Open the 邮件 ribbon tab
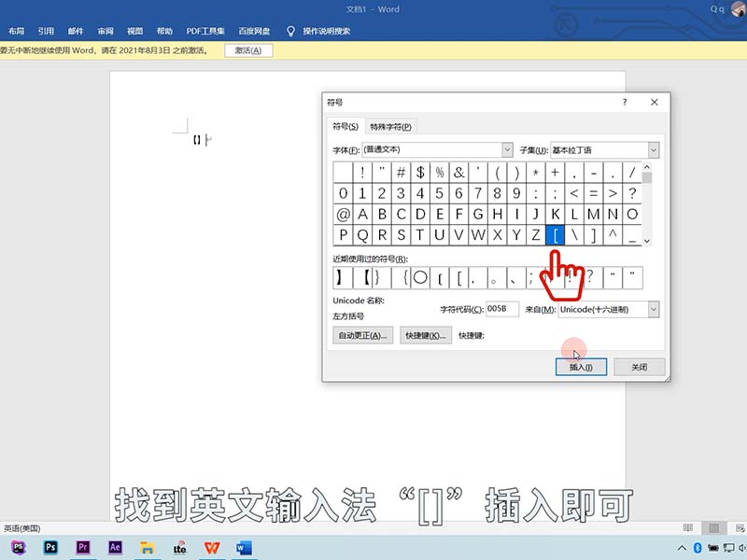Viewport: 747px width, 560px height. 76,32
